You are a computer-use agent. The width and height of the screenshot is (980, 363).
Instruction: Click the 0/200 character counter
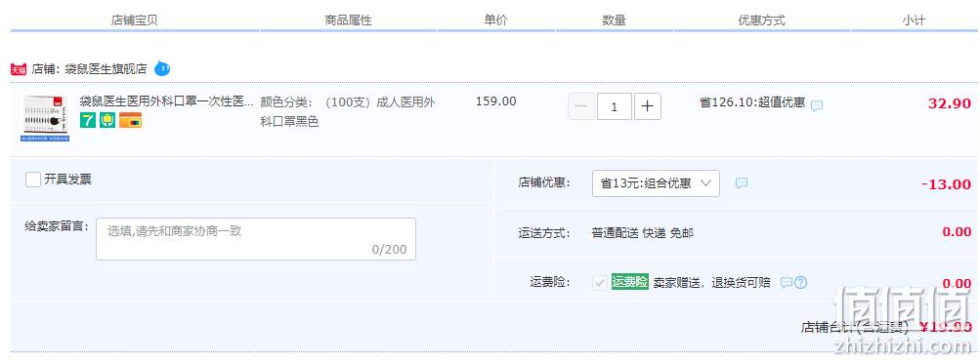point(389,250)
